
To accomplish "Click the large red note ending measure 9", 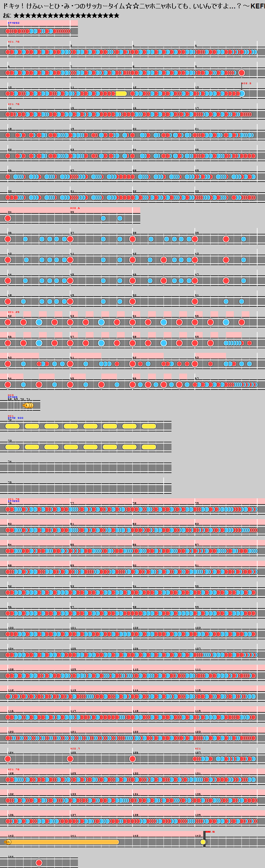I will coord(241,73).
